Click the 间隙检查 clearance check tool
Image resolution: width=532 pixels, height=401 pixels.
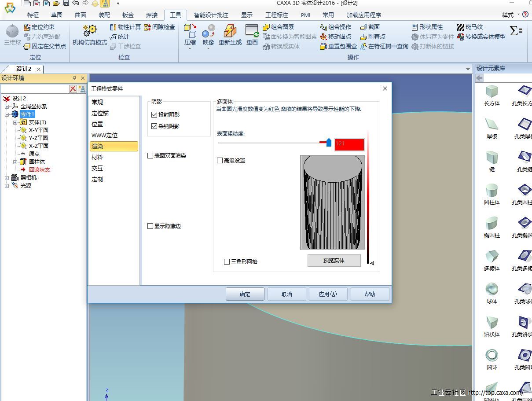tap(147, 27)
